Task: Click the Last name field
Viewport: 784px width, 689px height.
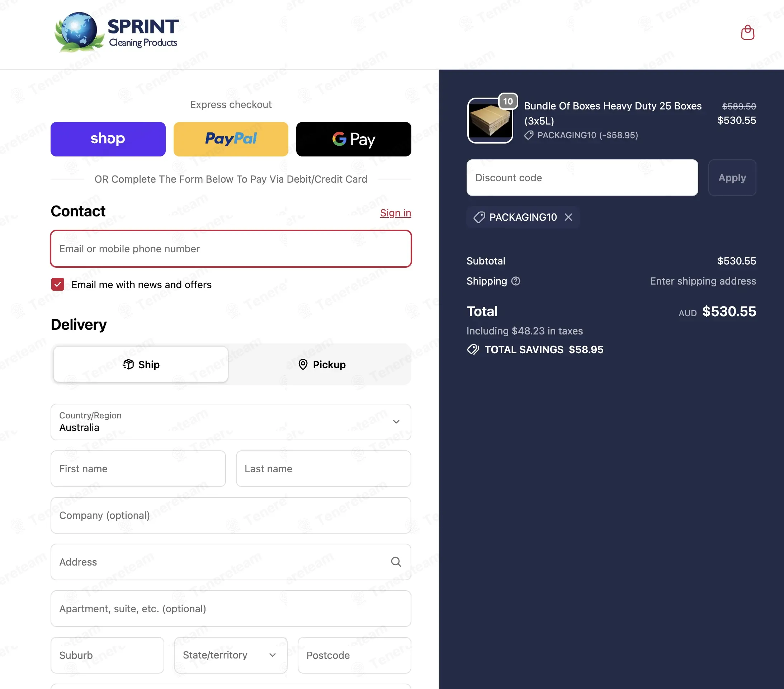Action: coord(323,469)
